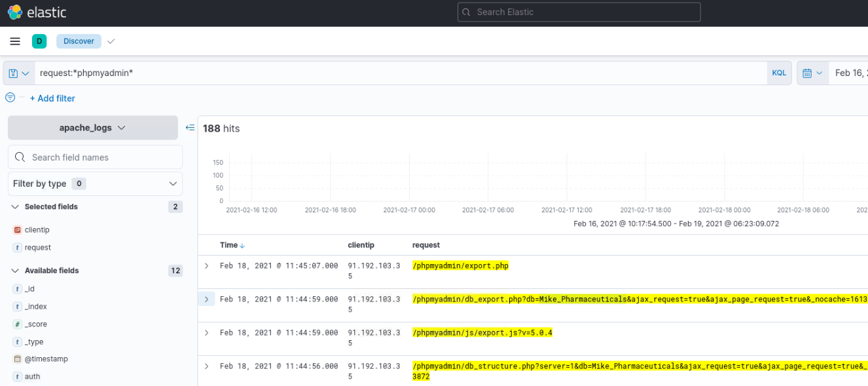Open the hamburger navigation menu
This screenshot has height=386, width=868.
tap(15, 41)
